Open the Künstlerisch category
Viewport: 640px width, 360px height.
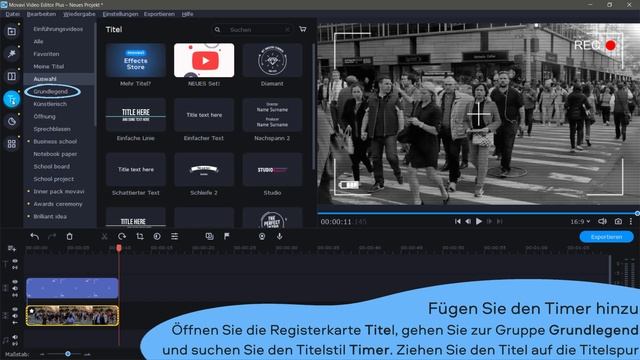[x=50, y=104]
